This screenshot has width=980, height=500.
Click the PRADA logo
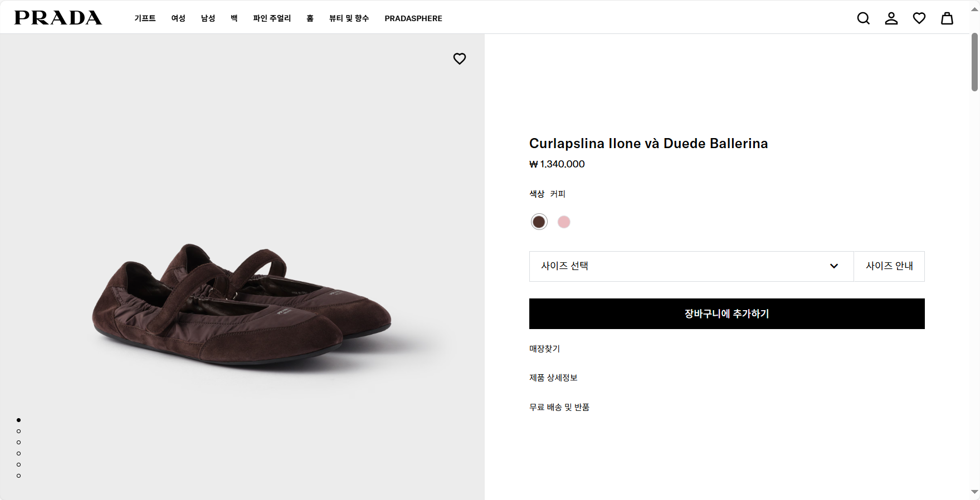pyautogui.click(x=58, y=18)
